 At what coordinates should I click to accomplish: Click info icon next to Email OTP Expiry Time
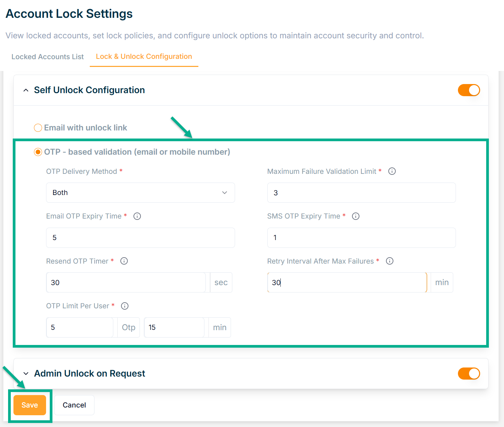tap(137, 216)
